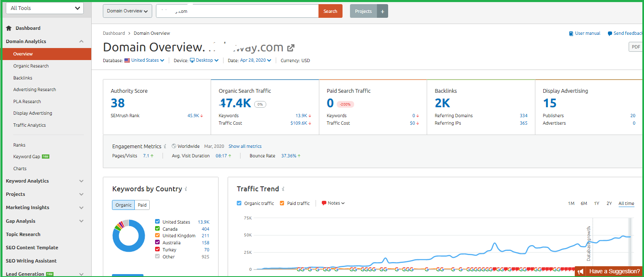Image resolution: width=644 pixels, height=277 pixels.
Task: Click Show all metrics link
Action: click(x=245, y=146)
